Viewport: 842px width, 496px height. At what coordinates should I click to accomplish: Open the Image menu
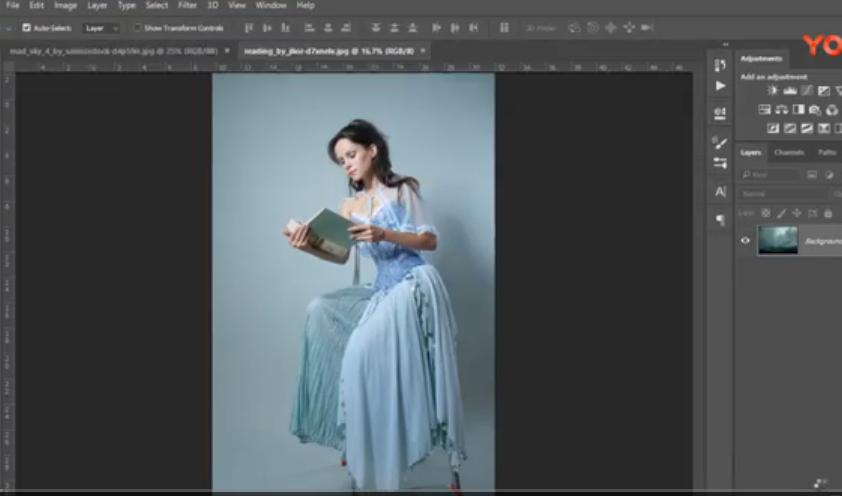66,5
